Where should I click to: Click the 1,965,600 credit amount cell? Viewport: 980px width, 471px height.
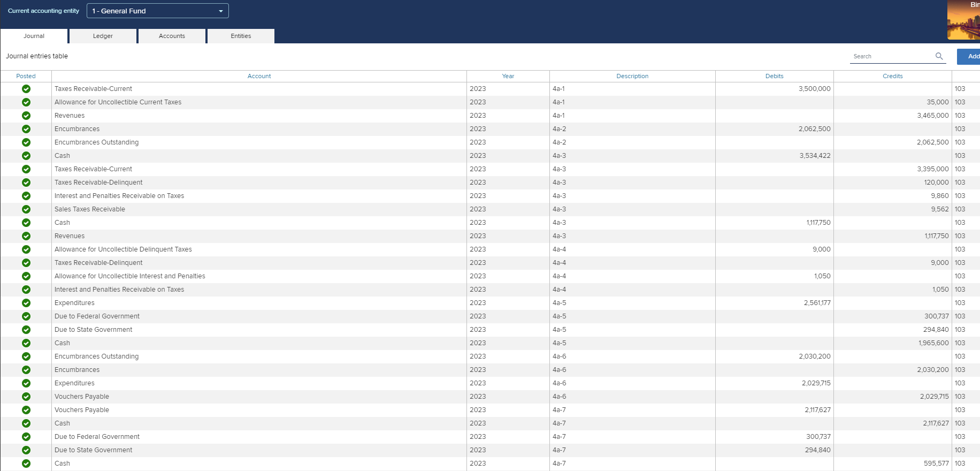pyautogui.click(x=893, y=343)
